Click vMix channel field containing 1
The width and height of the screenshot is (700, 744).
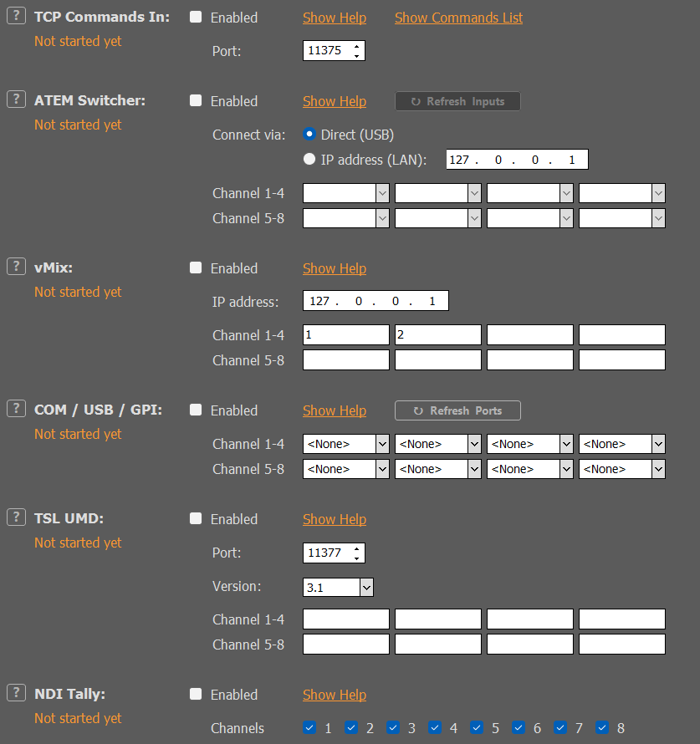346,335
